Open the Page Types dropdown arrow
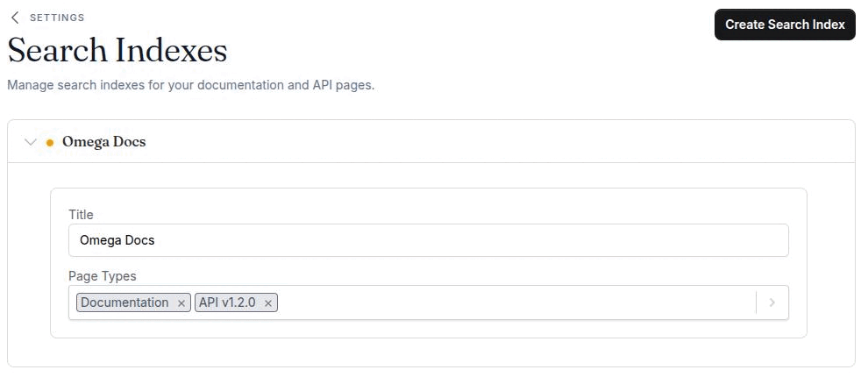 [772, 302]
